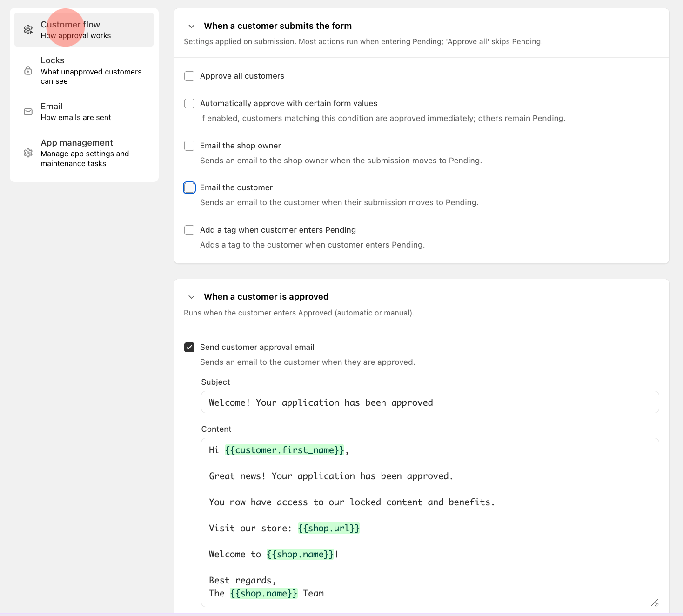
Task: Select the Email sidebar section
Action: click(84, 112)
